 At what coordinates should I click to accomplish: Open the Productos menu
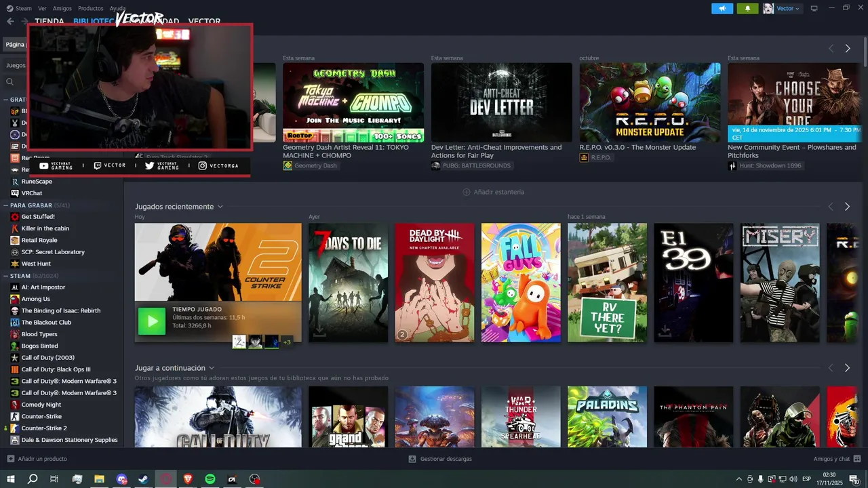tap(91, 8)
